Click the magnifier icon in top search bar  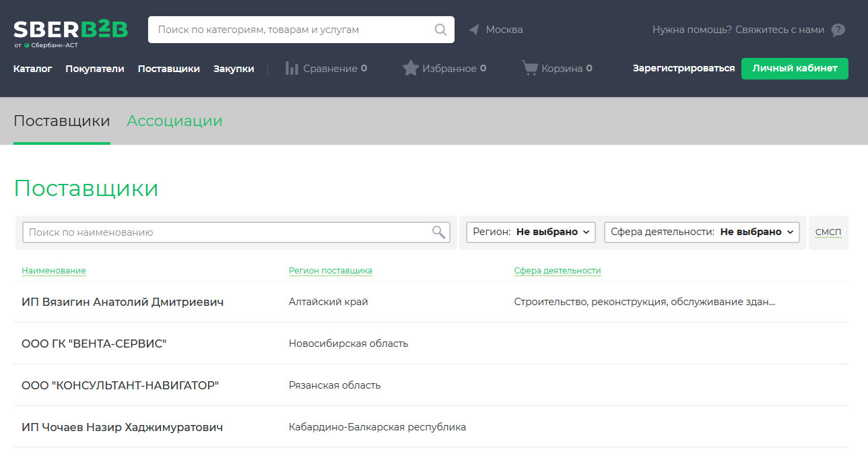click(440, 30)
